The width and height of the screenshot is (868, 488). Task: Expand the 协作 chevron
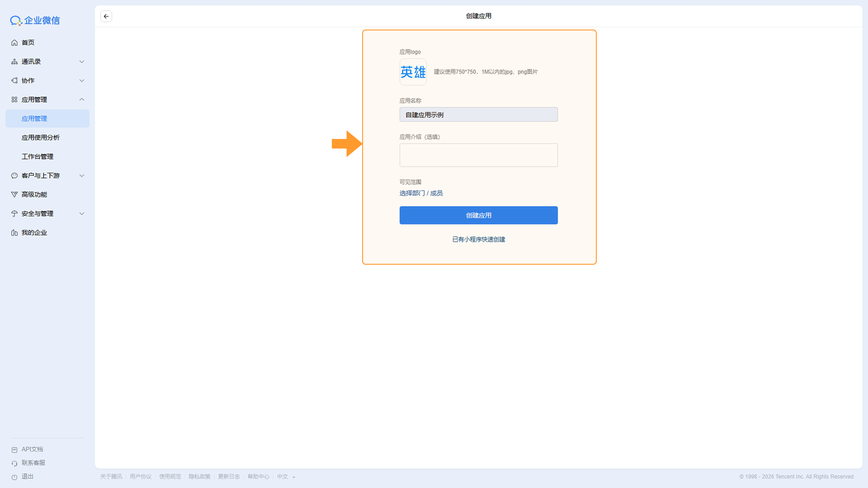click(82, 81)
